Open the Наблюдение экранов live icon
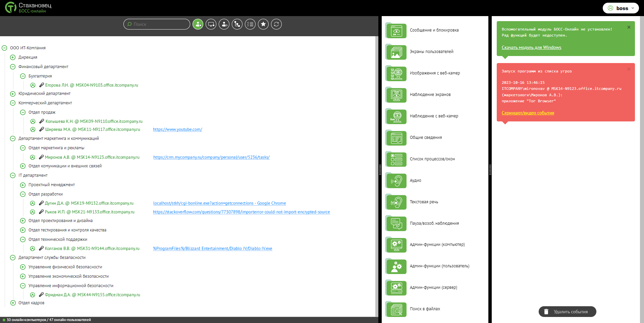 [x=396, y=95]
